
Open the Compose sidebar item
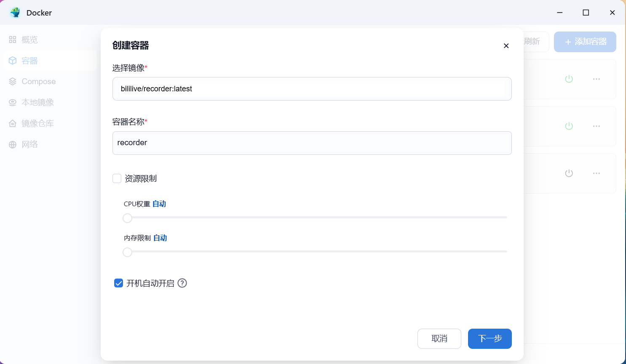pyautogui.click(x=50, y=82)
